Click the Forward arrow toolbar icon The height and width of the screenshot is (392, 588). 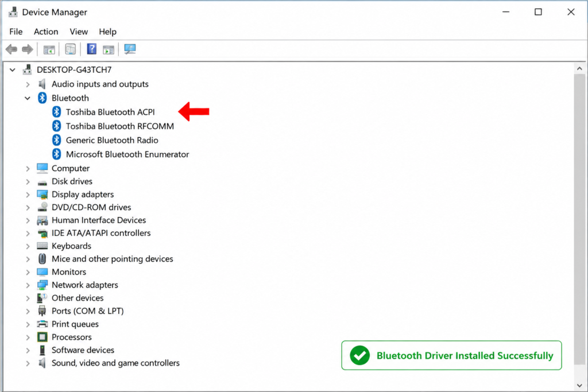point(28,49)
